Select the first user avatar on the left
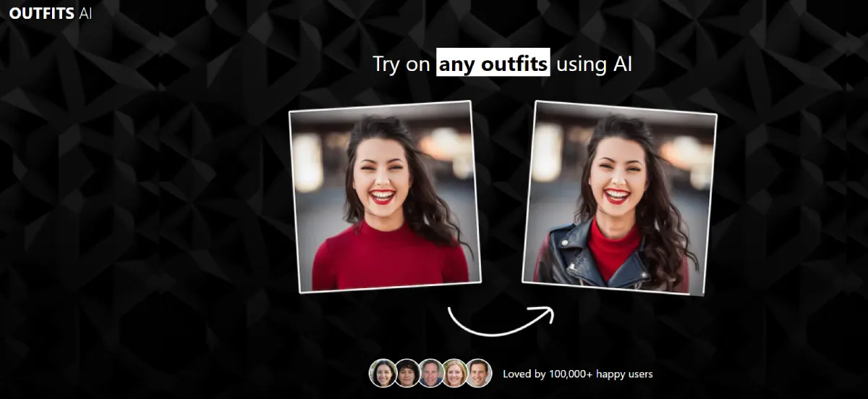The image size is (868, 399). point(382,373)
